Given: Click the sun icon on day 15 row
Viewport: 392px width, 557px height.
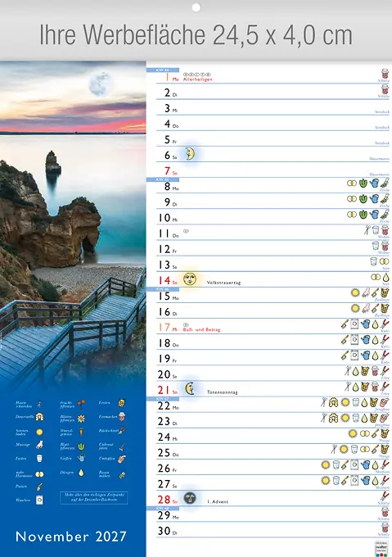Looking at the screenshot, I should pyautogui.click(x=355, y=292).
